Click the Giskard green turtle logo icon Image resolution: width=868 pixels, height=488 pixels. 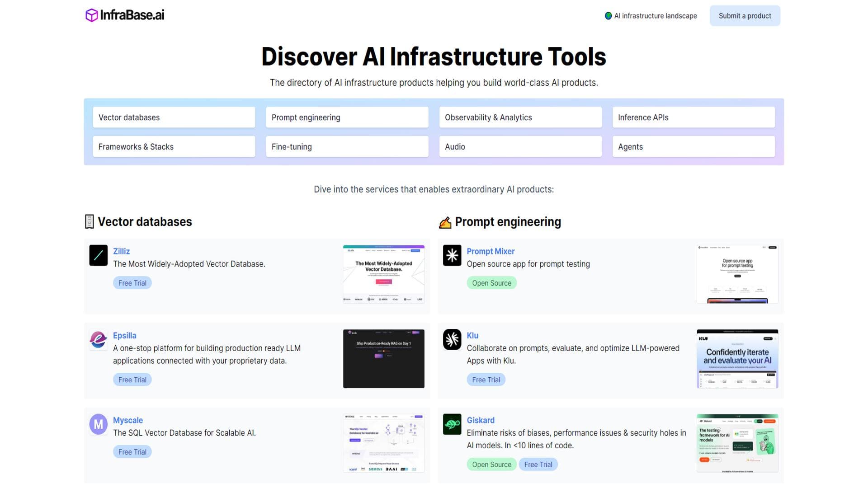(x=452, y=424)
